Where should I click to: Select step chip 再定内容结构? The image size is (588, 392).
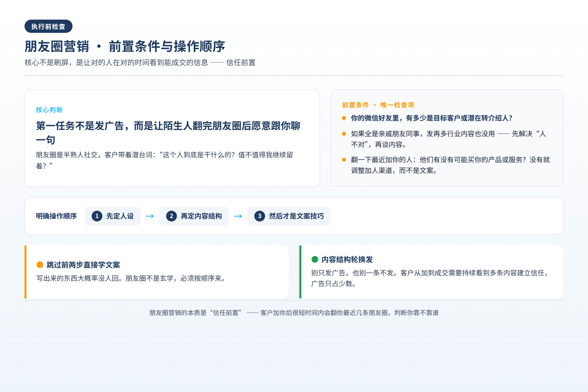coord(194,216)
